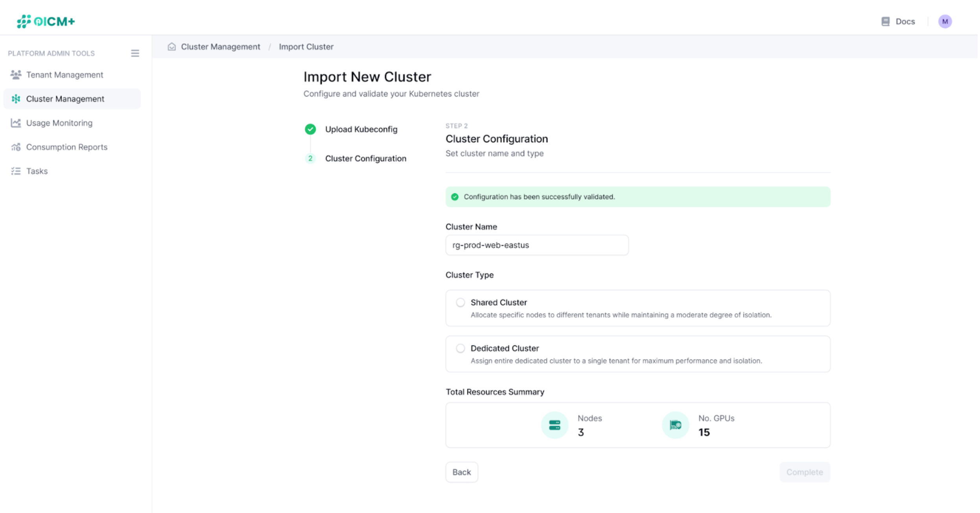
Task: Edit the Cluster Name field
Action: click(537, 245)
